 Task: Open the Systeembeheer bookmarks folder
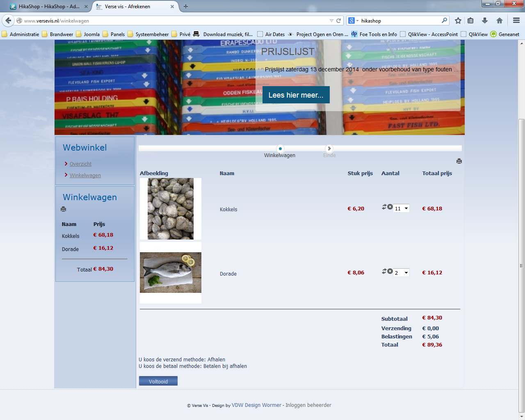(x=148, y=34)
